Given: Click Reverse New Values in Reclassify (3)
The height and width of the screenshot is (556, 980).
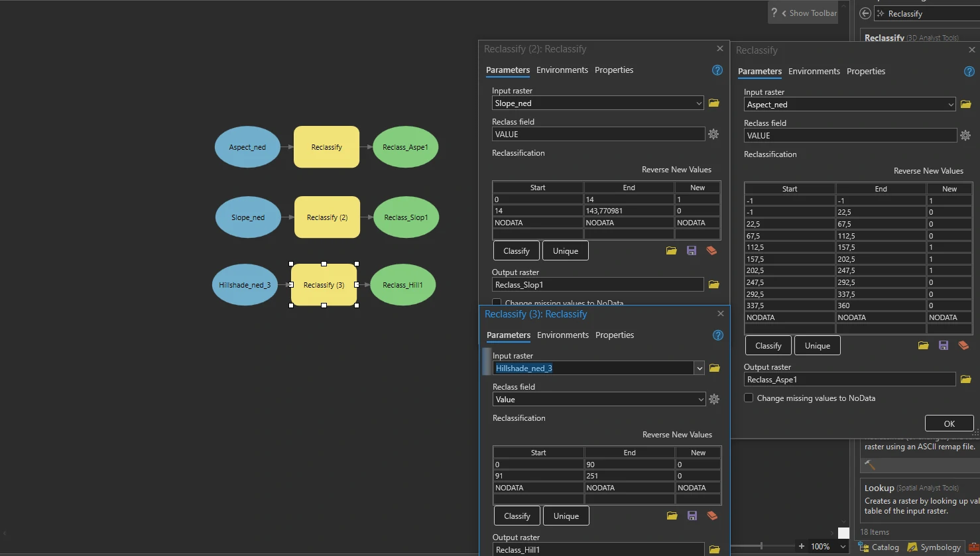Looking at the screenshot, I should point(677,434).
